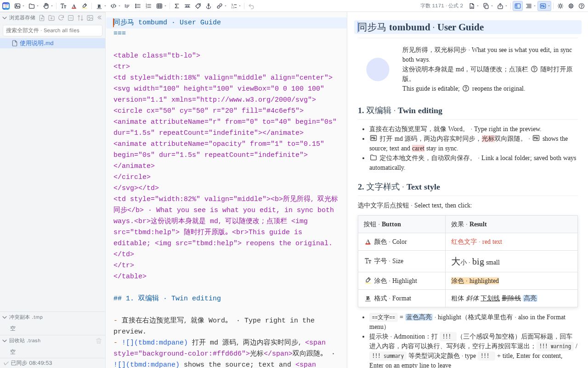Viewport: 588px width, 368px height.
Task: Toggle light/dark theme sun icon
Action: (x=560, y=6)
